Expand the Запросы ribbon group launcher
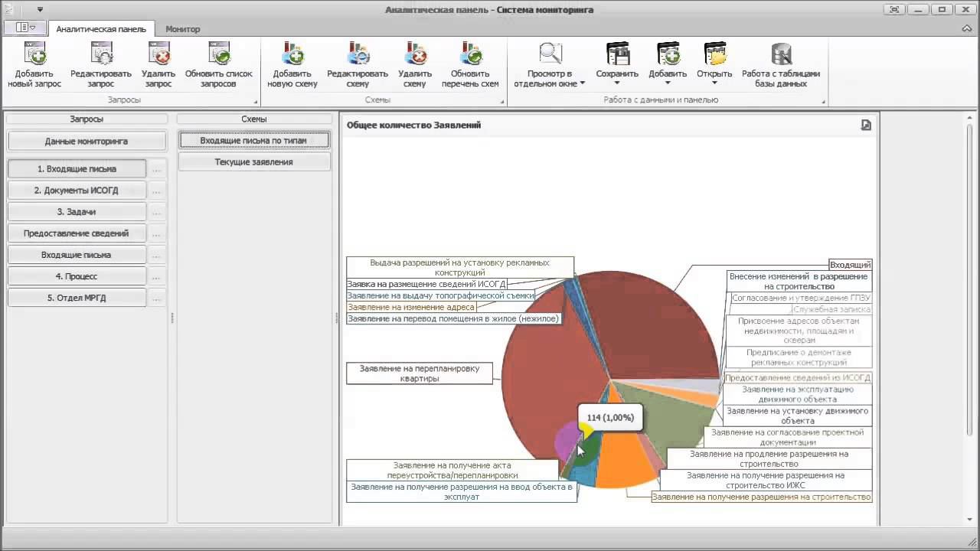 (256, 102)
